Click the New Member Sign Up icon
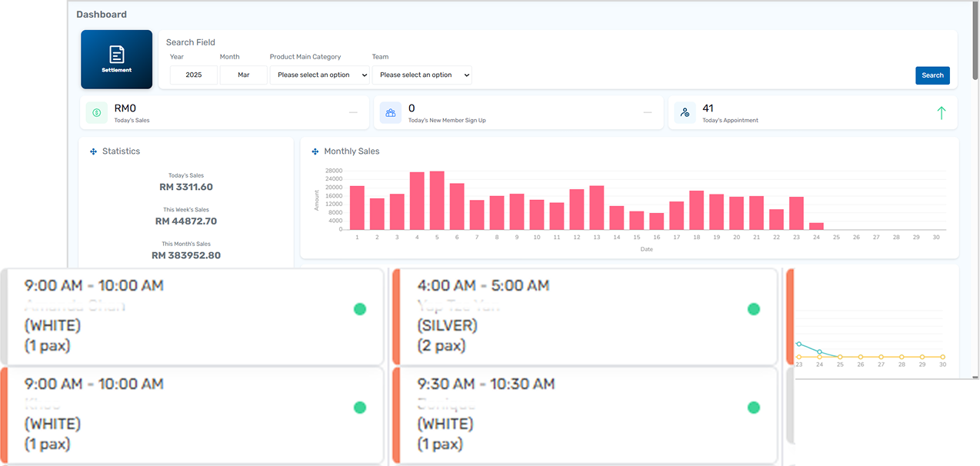This screenshot has width=980, height=466. (x=391, y=112)
